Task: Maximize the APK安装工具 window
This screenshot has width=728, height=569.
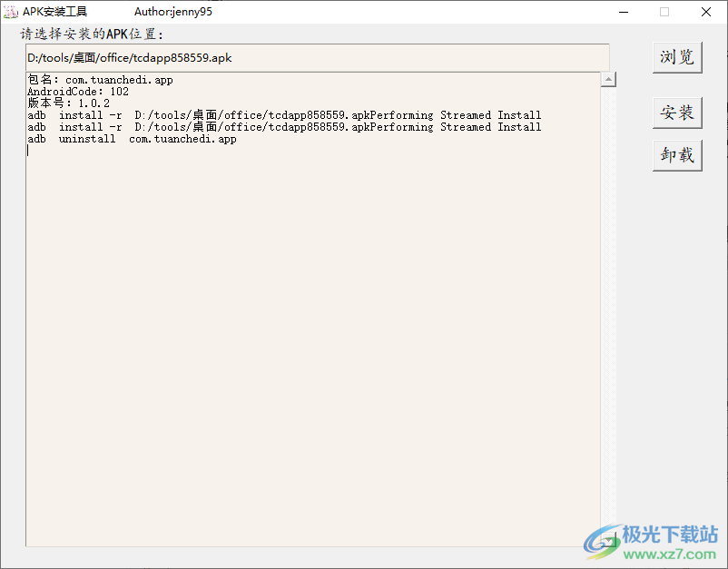Action: tap(664, 12)
